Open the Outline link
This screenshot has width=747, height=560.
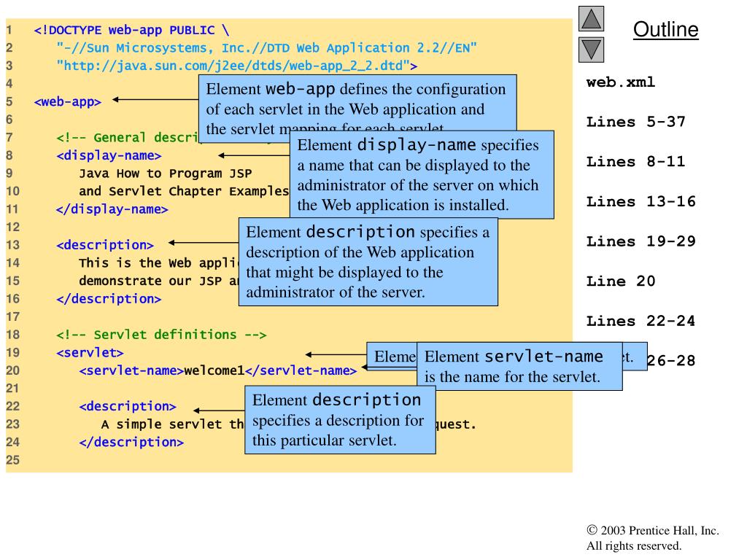click(665, 29)
